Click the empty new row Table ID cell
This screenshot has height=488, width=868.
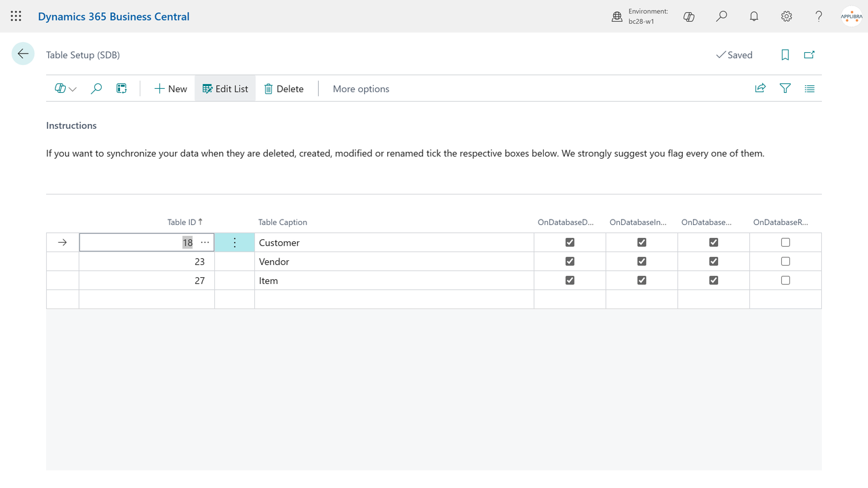[x=146, y=300]
